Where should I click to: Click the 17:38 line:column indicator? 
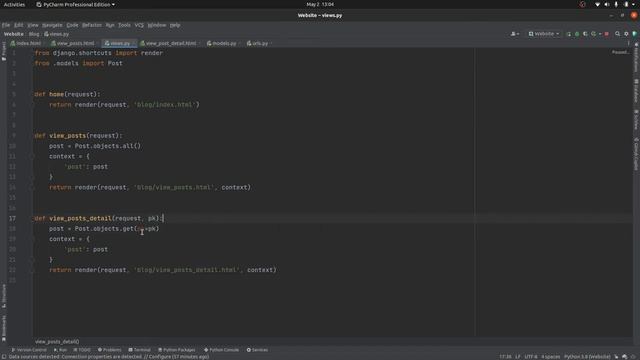pos(505,357)
